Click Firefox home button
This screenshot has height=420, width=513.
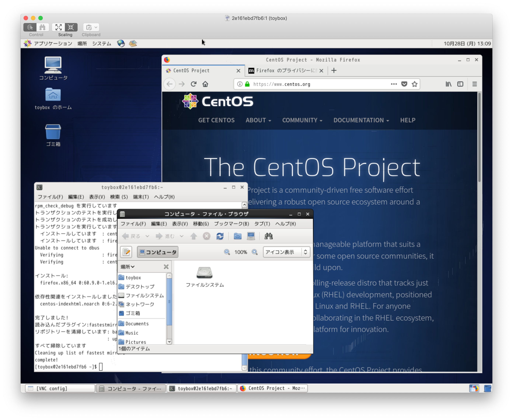point(205,84)
